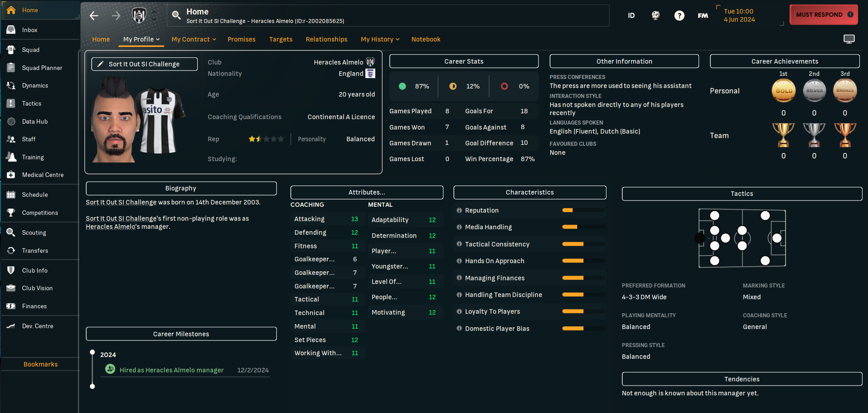Open the FM menu icon
Screen dimensions: 868x413
(x=703, y=15)
